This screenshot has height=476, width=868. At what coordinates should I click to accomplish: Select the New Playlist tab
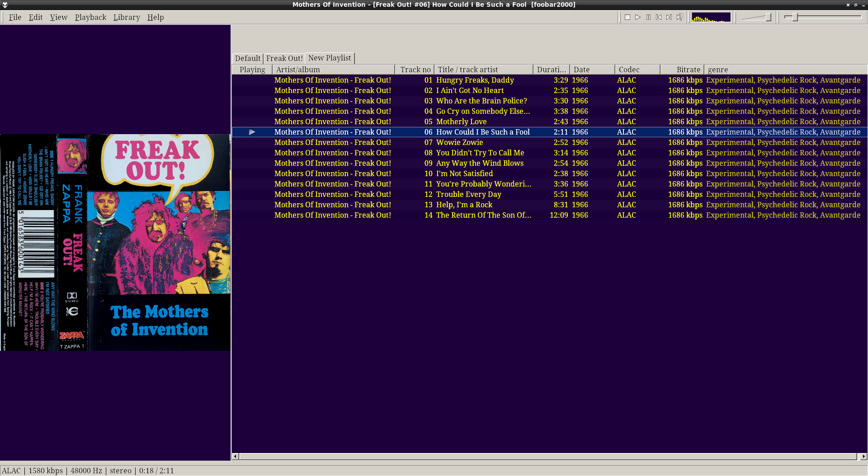[x=330, y=58]
